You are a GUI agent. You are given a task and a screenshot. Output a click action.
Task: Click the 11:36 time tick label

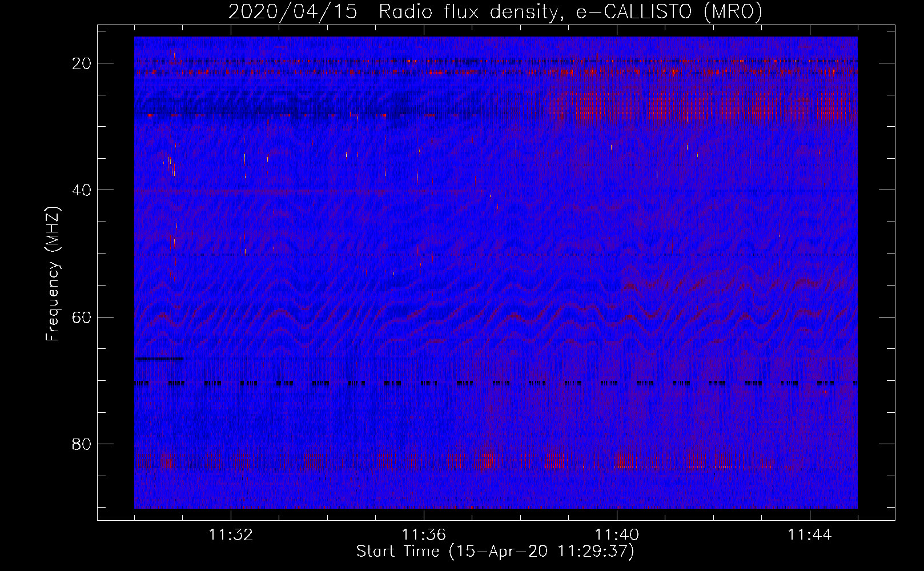tap(424, 535)
